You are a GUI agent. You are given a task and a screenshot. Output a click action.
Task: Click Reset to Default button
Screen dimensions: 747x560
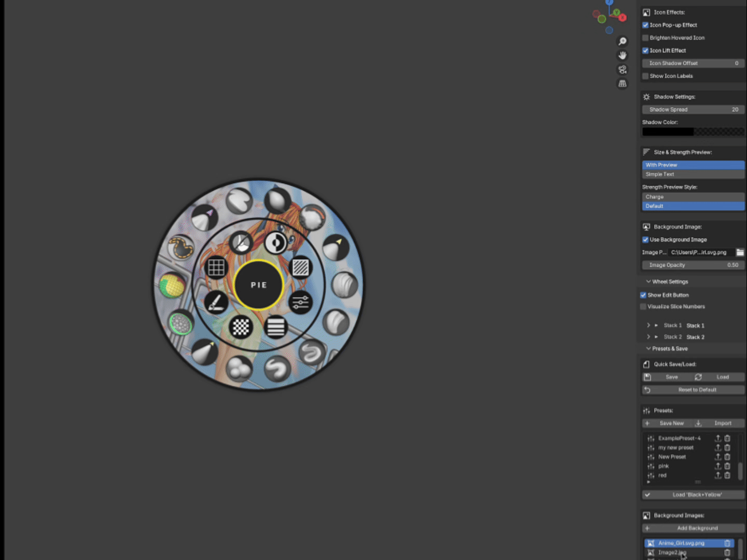693,390
